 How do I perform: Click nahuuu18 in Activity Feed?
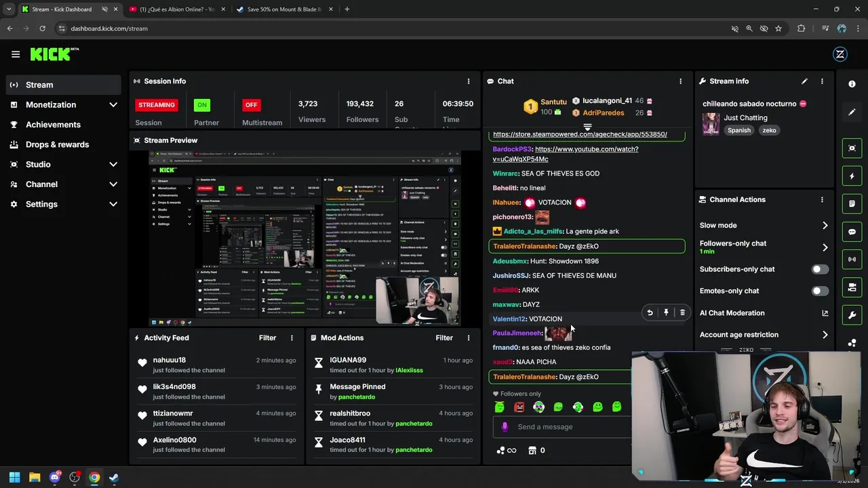(x=169, y=361)
